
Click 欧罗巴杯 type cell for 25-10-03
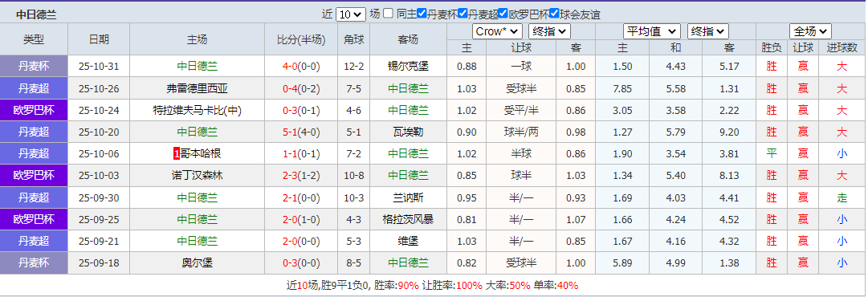point(34,175)
